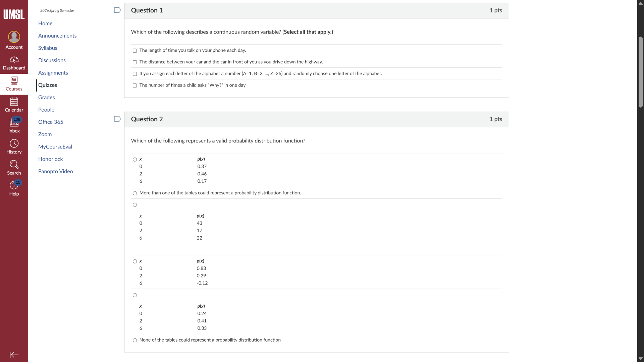Open the Inbox with 108 messages
This screenshot has height=362, width=644.
click(14, 123)
